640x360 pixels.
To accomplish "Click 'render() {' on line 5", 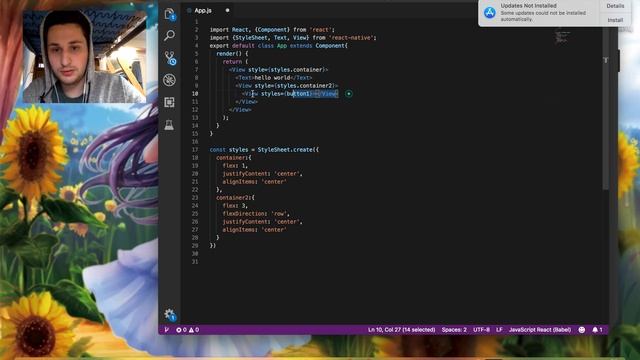I will coord(232,54).
